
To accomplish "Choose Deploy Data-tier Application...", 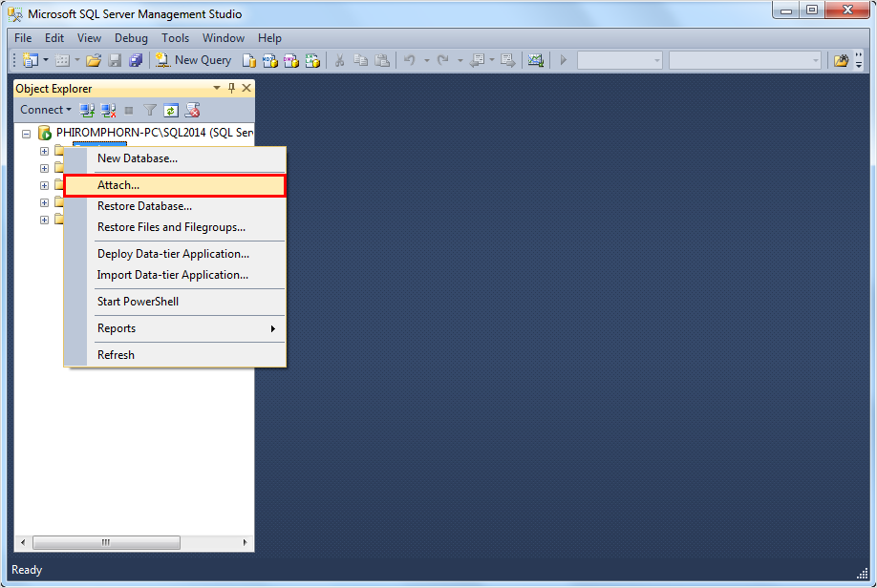I will [x=175, y=254].
